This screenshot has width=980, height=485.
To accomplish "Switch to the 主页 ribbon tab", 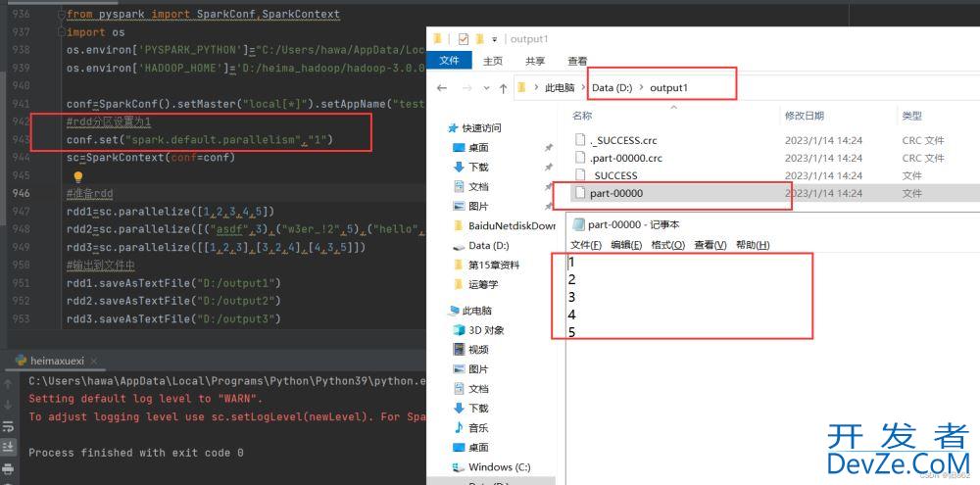I will [x=493, y=61].
